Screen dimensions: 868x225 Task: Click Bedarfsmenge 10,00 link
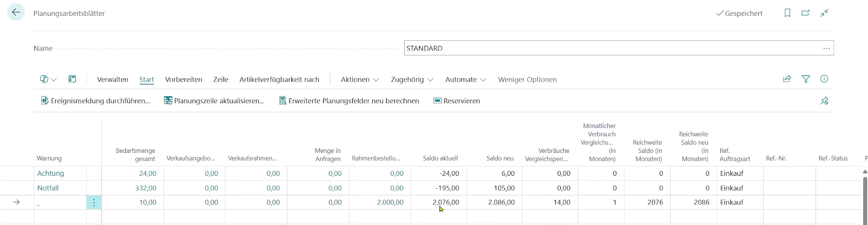(x=148, y=203)
